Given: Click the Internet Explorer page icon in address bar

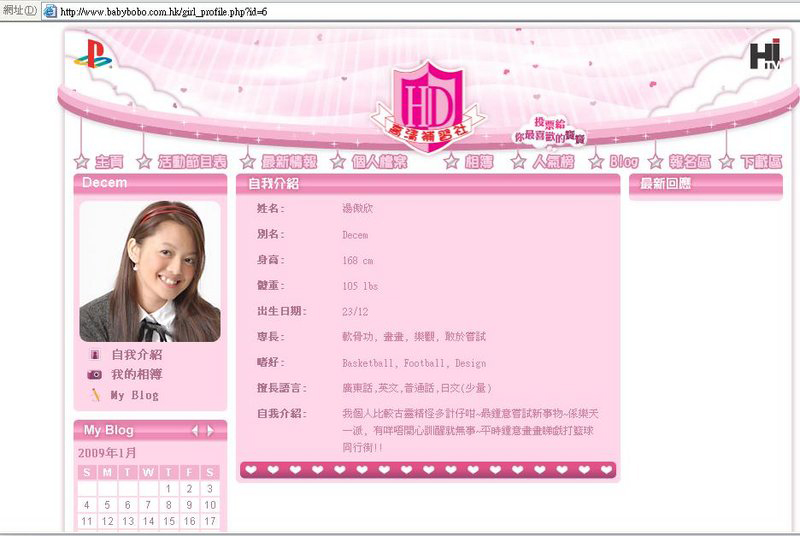Looking at the screenshot, I should 49,11.
